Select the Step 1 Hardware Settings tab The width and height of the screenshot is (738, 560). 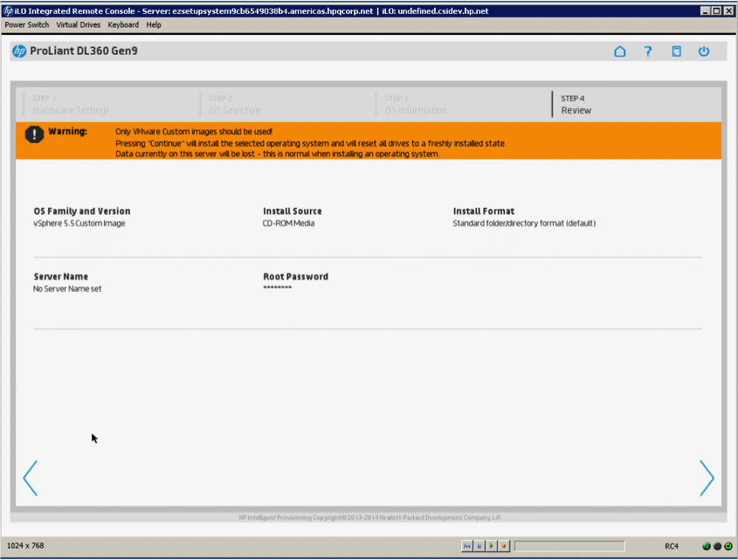pos(112,105)
